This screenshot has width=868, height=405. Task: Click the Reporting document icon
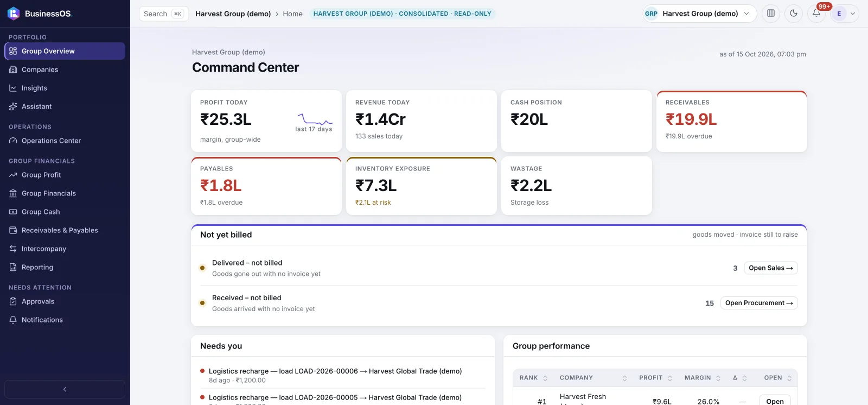[13, 267]
